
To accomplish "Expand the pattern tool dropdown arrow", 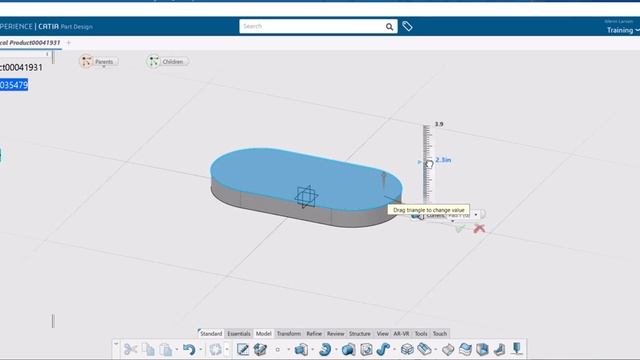I will click(436, 350).
